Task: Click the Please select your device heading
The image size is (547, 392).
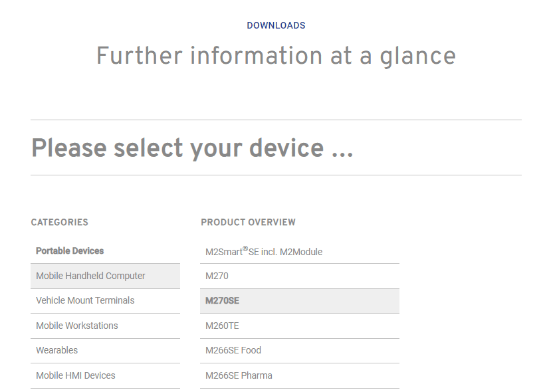Action: (x=192, y=148)
